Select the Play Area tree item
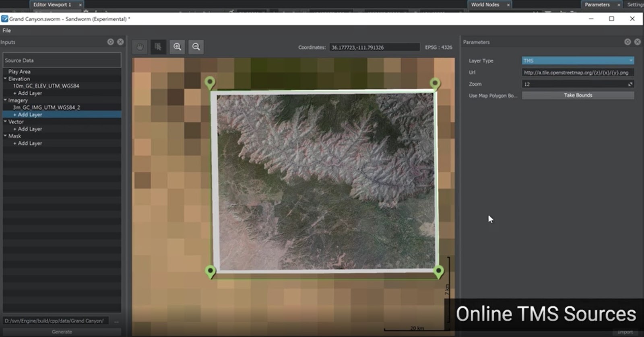Screen dimensions: 644x337 tap(19, 72)
